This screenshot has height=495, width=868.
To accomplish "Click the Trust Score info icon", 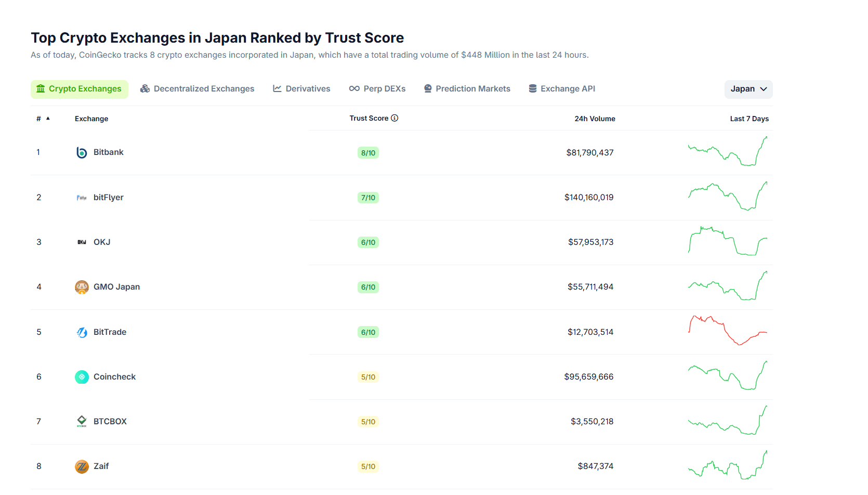I will click(x=394, y=118).
